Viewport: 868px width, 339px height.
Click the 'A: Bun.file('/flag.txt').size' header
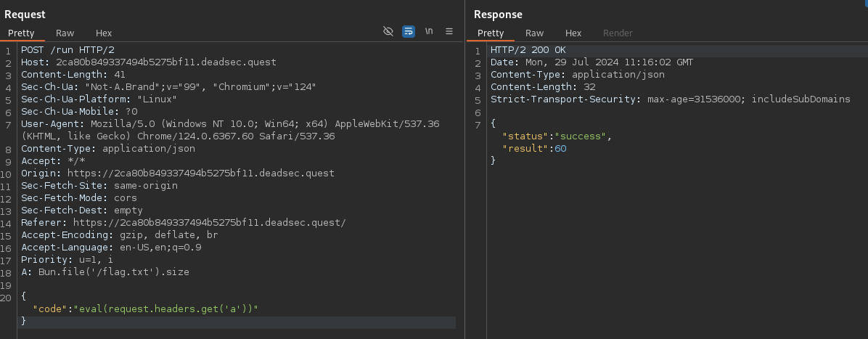(105, 272)
